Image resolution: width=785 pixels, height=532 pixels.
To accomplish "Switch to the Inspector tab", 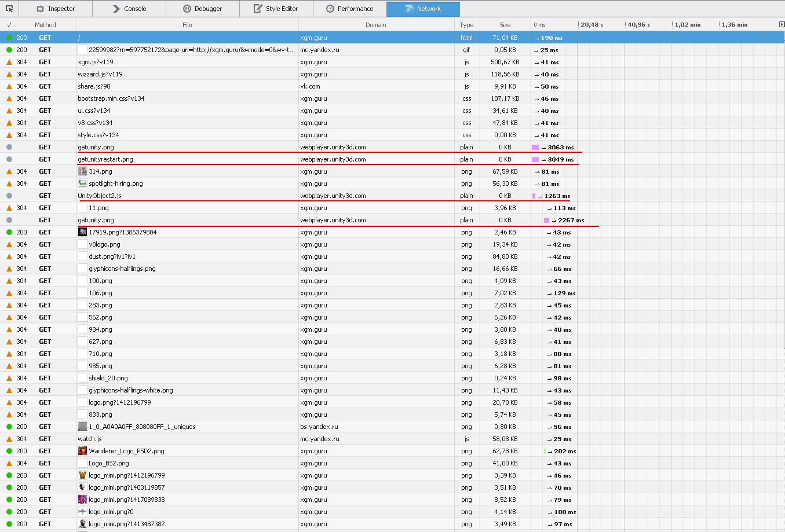I will tap(56, 9).
